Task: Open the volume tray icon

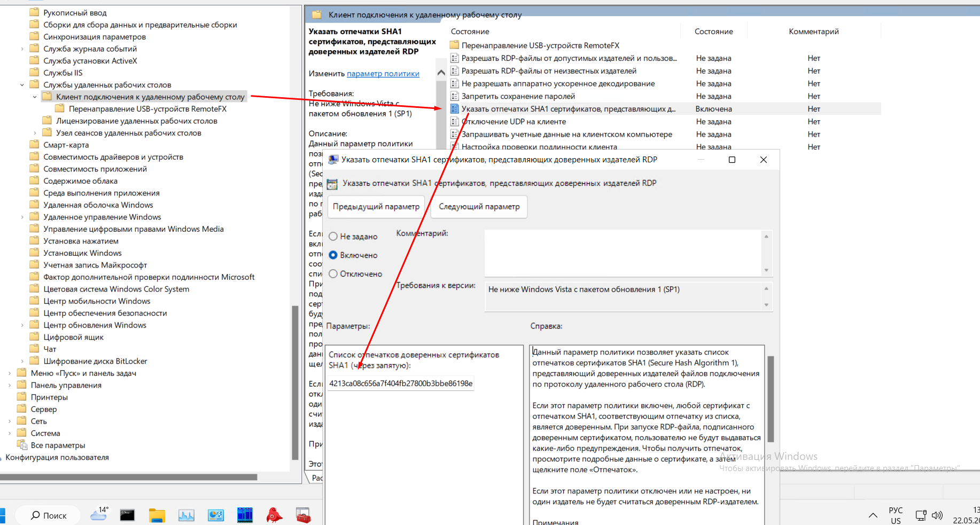Action: tap(937, 515)
